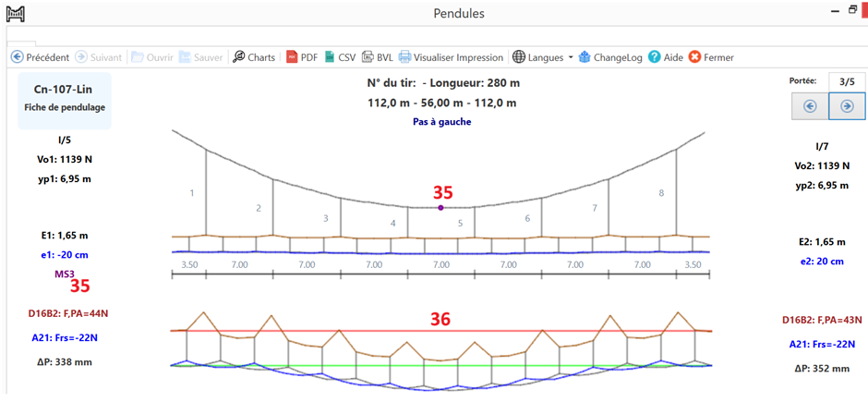Image resolution: width=868 pixels, height=402 pixels.
Task: Click the Précédent back arrow button
Action: [40, 57]
